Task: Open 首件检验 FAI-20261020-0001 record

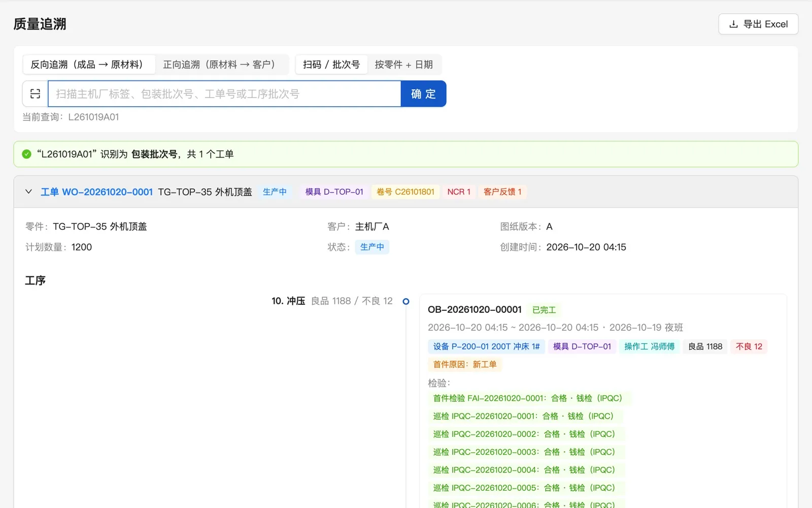Action: pyautogui.click(x=529, y=398)
